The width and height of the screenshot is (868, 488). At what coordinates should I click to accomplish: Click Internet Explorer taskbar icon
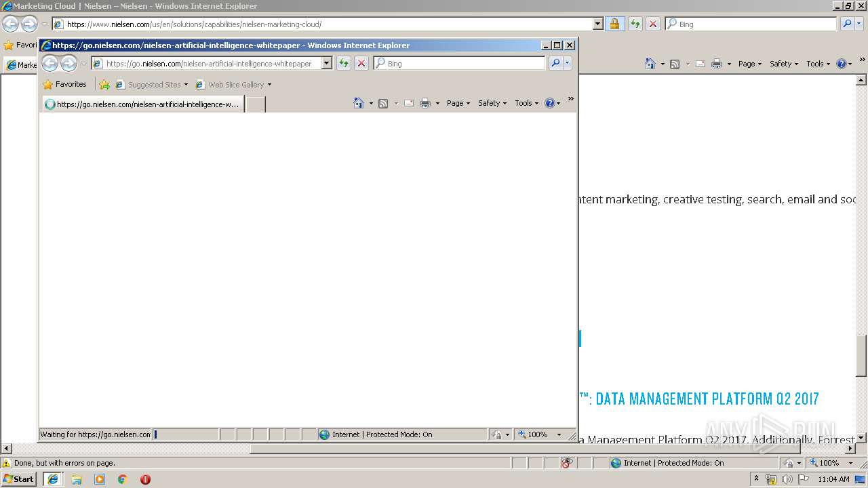(x=53, y=479)
